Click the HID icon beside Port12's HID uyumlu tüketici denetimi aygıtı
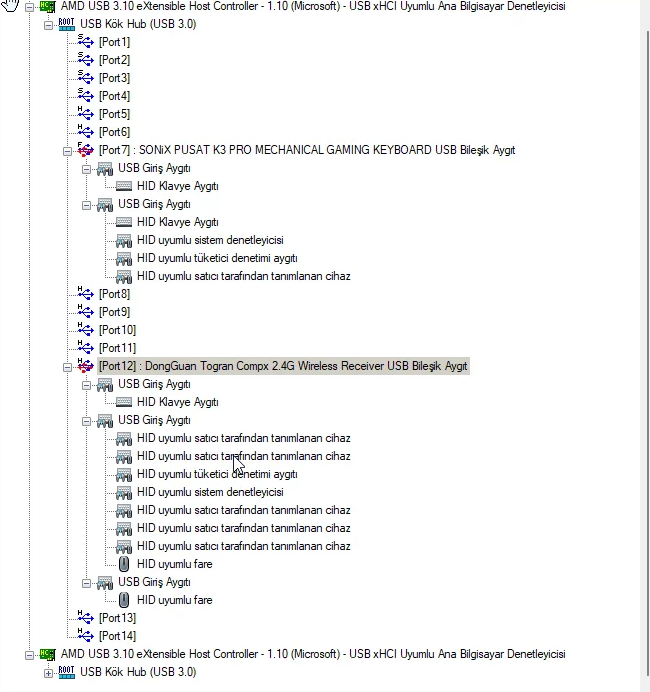This screenshot has height=692, width=650. point(124,474)
